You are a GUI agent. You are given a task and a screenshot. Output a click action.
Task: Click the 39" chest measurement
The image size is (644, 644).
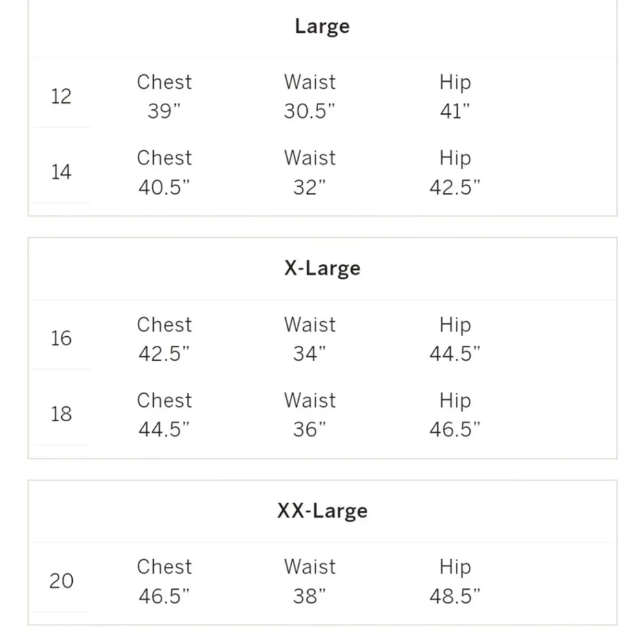pos(164,111)
